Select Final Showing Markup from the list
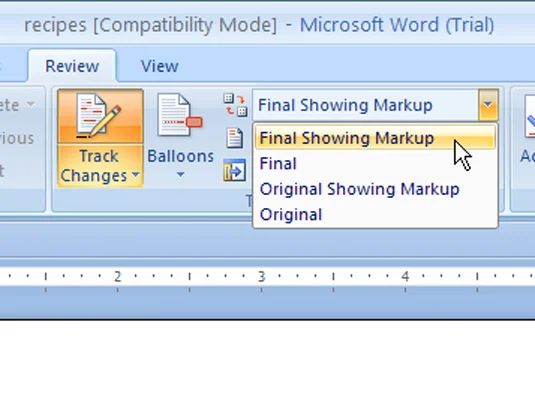This screenshot has width=535, height=400. [375, 138]
